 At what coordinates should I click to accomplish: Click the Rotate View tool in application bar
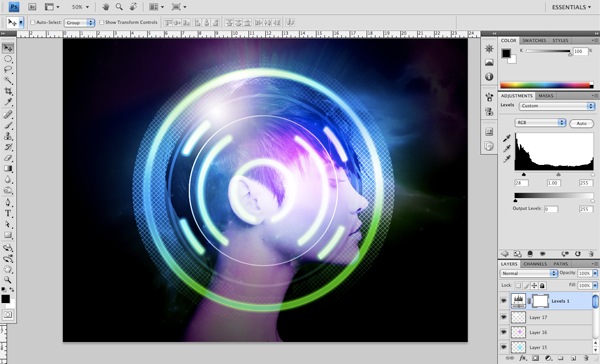tap(133, 7)
